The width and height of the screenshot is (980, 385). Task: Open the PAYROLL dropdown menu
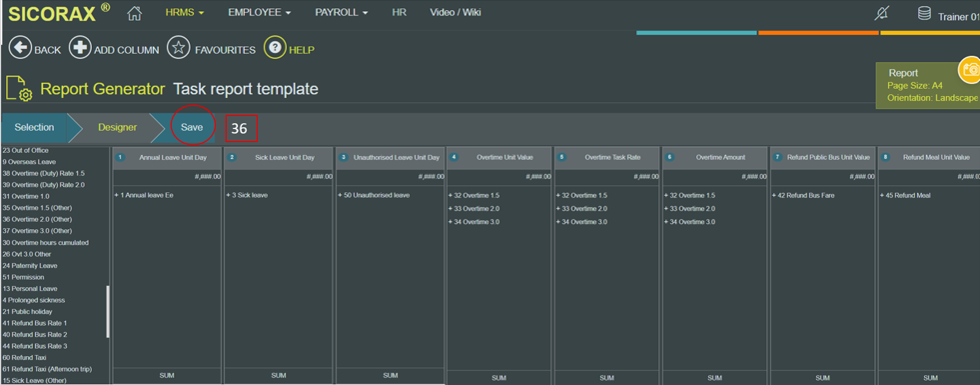(x=342, y=13)
